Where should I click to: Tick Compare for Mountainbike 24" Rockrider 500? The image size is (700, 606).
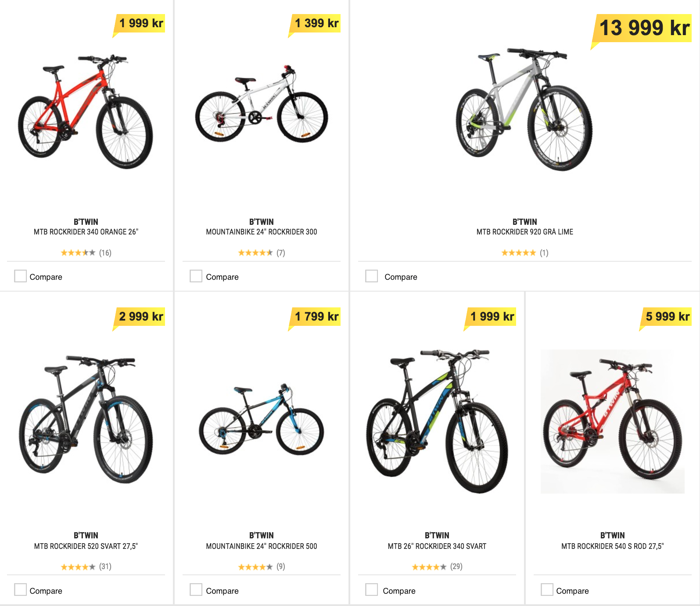tap(196, 590)
